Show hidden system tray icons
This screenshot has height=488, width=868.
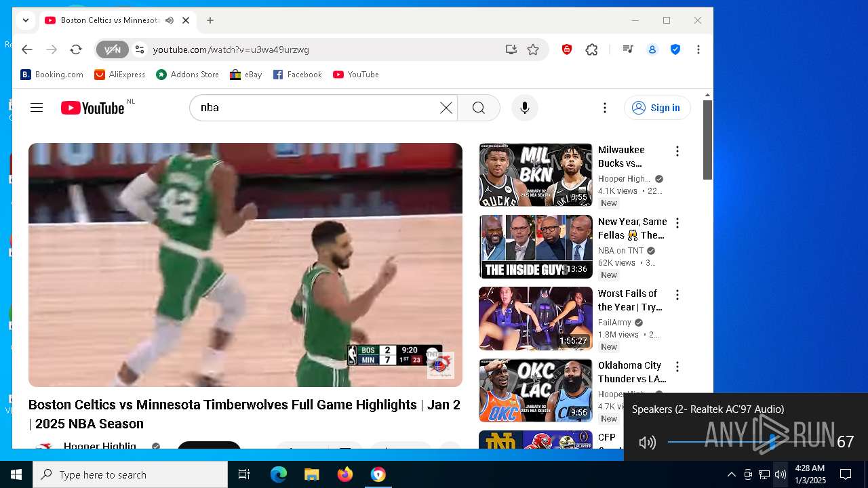click(731, 474)
